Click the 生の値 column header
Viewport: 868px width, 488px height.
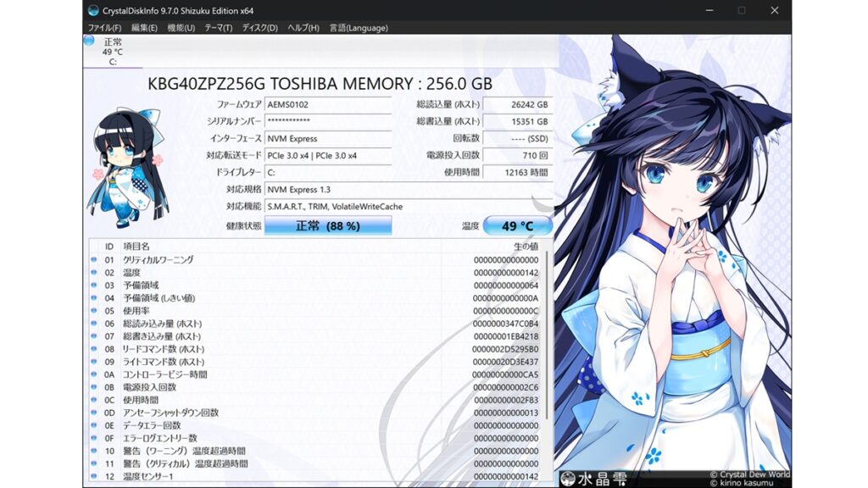point(526,246)
